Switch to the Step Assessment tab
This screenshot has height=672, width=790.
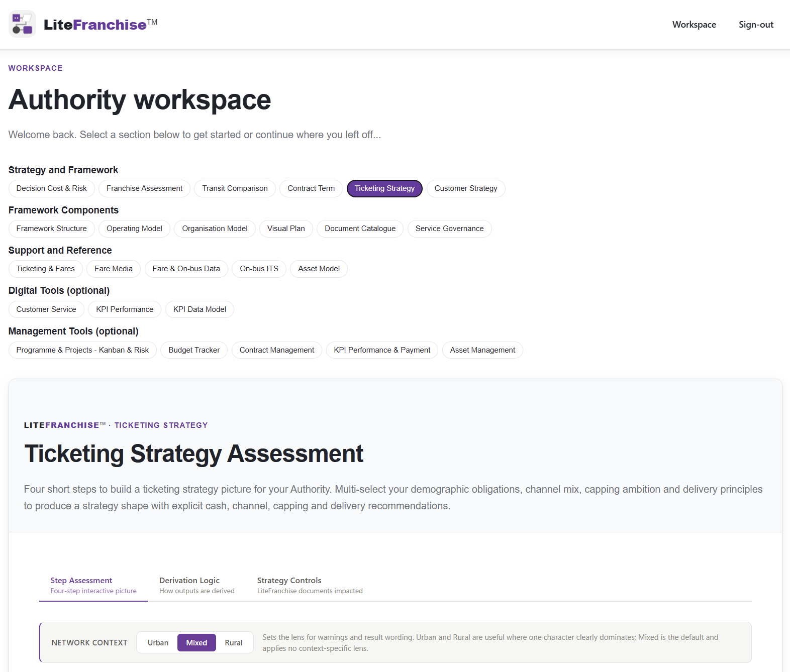click(93, 585)
